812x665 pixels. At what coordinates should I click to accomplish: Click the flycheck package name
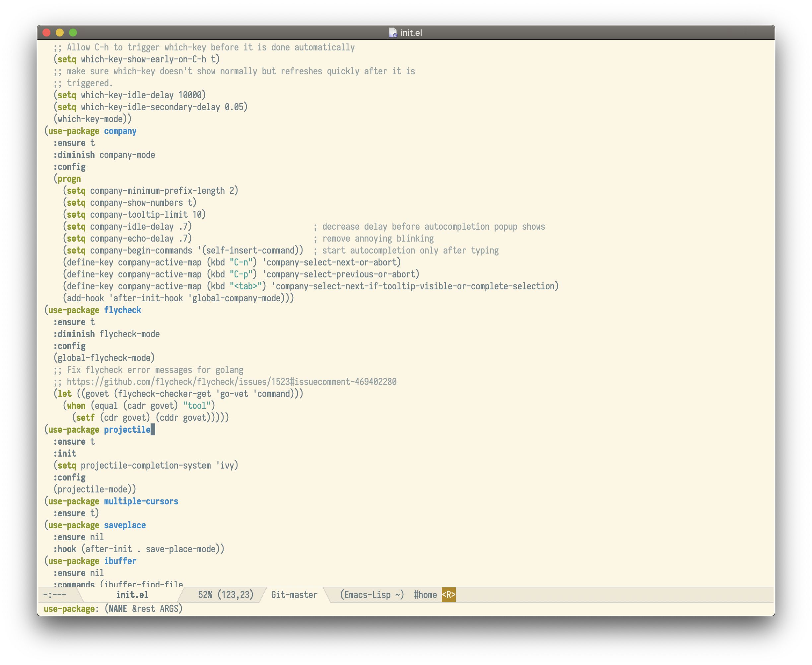[122, 310]
